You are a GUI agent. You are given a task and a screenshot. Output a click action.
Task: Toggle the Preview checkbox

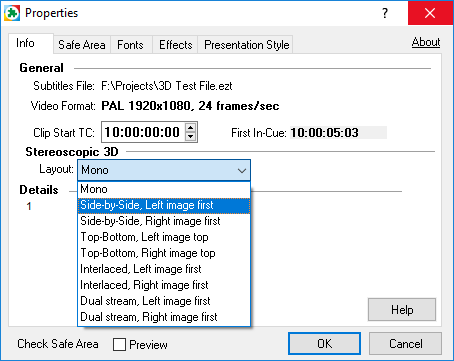pos(119,344)
